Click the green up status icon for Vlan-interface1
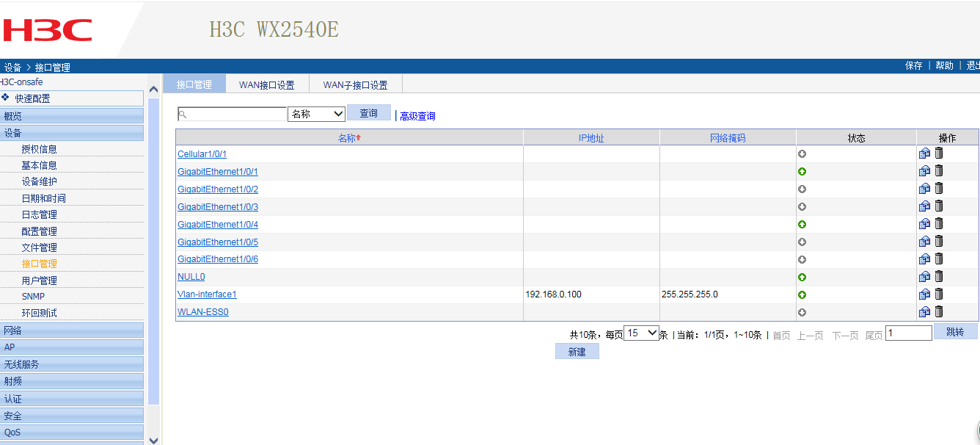 pos(802,295)
